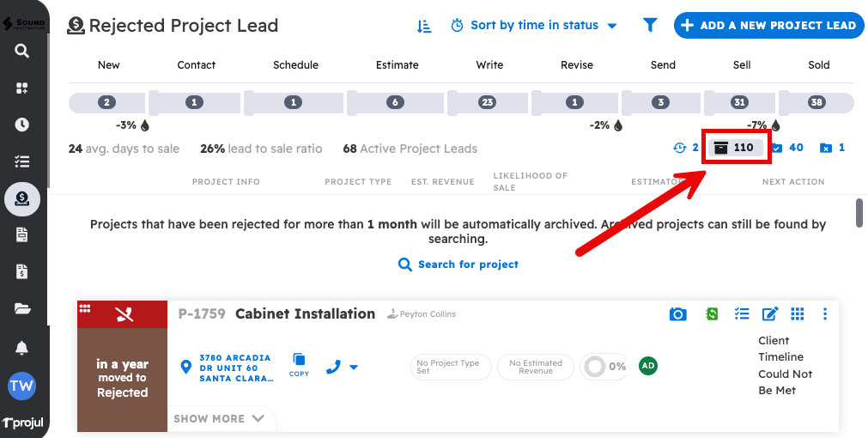Open notifications bell in sidebar
The height and width of the screenshot is (438, 868).
[22, 348]
